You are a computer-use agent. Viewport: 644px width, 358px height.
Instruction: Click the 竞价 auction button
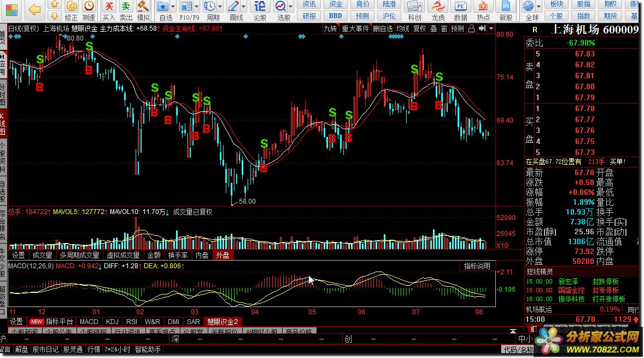(362, 4)
